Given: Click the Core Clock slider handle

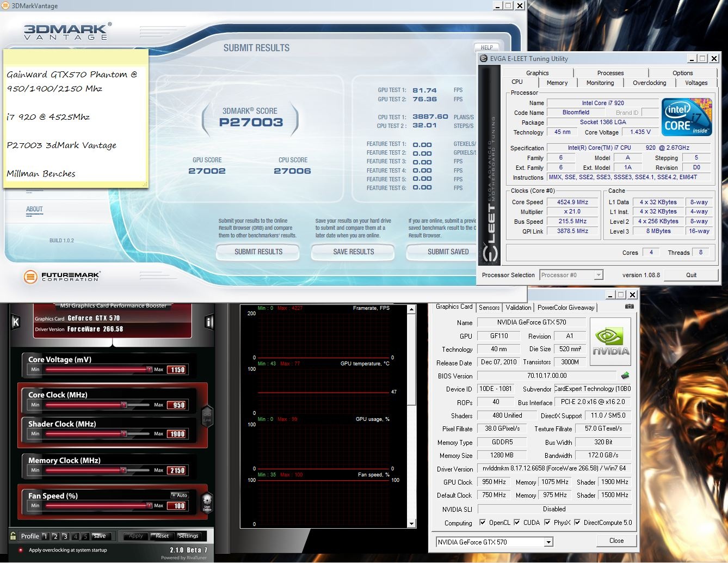Looking at the screenshot, I should 124,405.
